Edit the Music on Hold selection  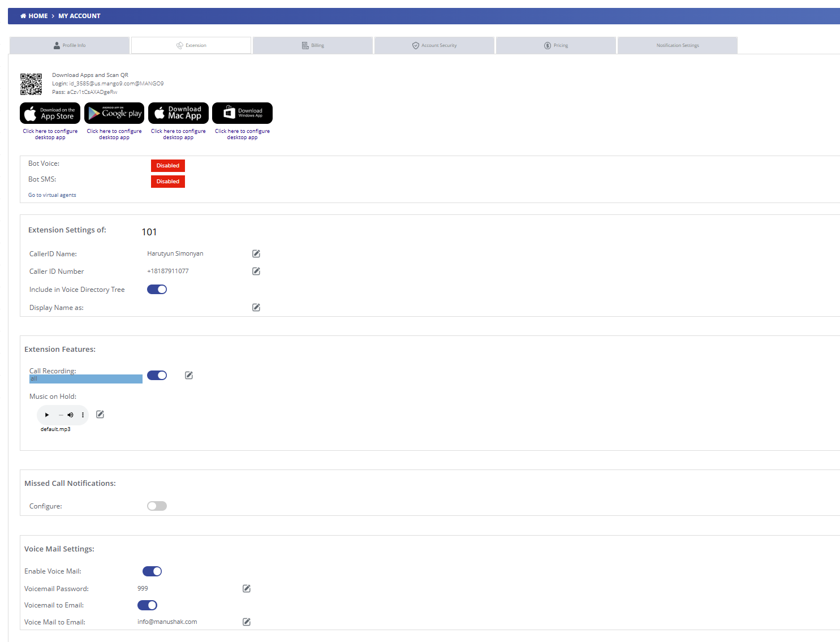point(100,414)
